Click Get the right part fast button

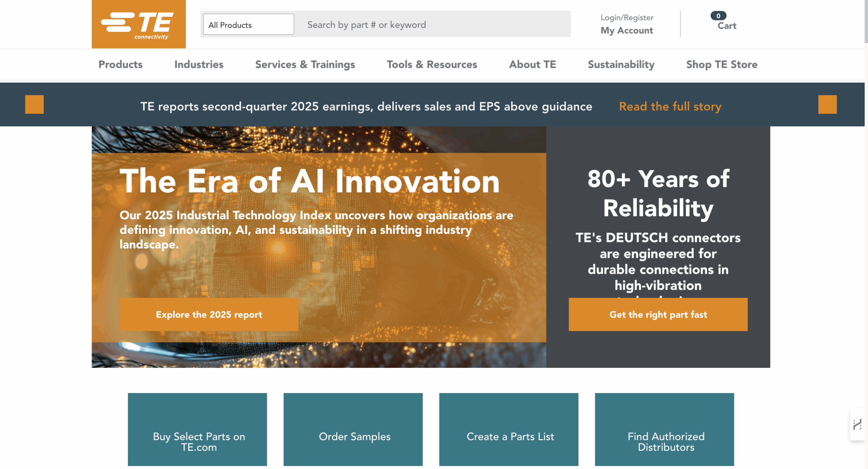(x=658, y=314)
